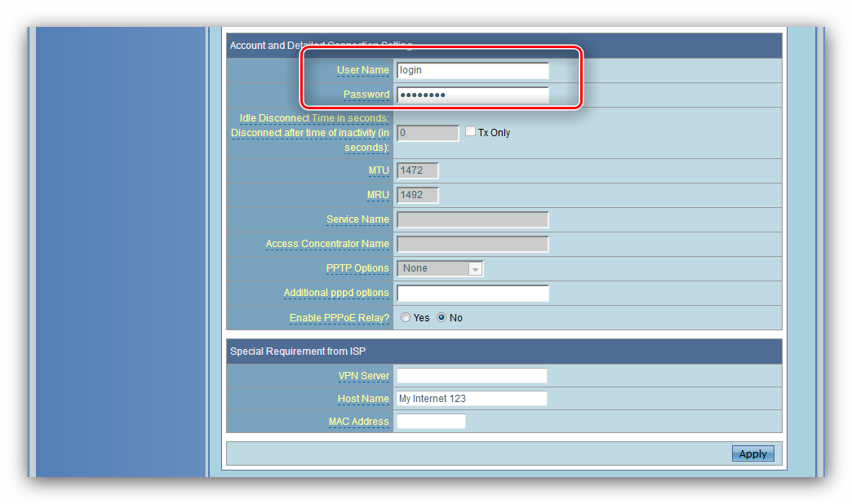Click into the MRU value field
This screenshot has height=504, width=852.
(417, 195)
